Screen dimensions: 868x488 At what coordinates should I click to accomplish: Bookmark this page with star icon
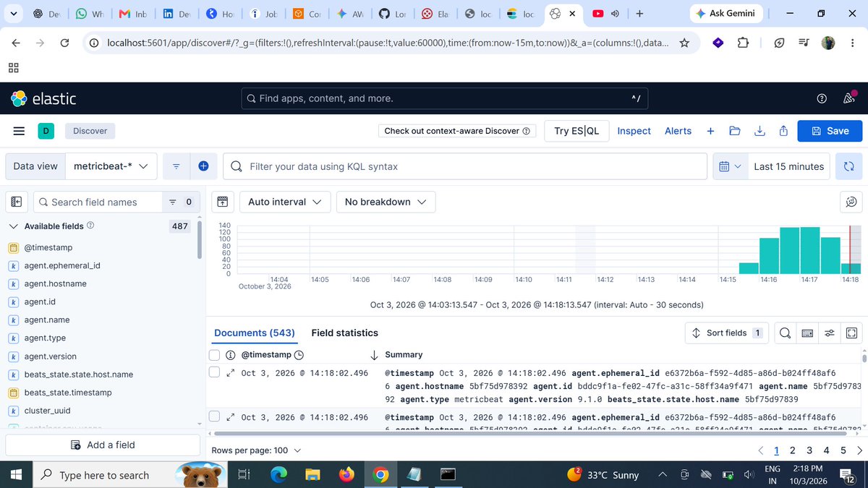pos(684,43)
